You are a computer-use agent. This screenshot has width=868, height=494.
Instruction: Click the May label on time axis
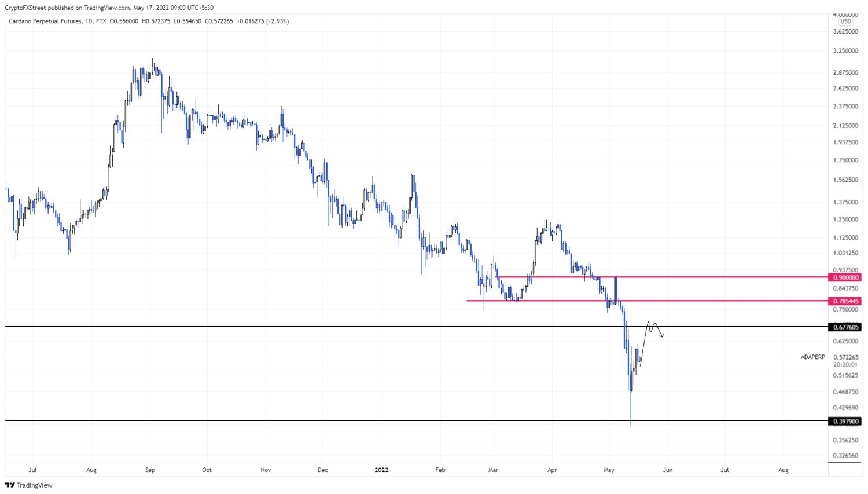pyautogui.click(x=609, y=470)
